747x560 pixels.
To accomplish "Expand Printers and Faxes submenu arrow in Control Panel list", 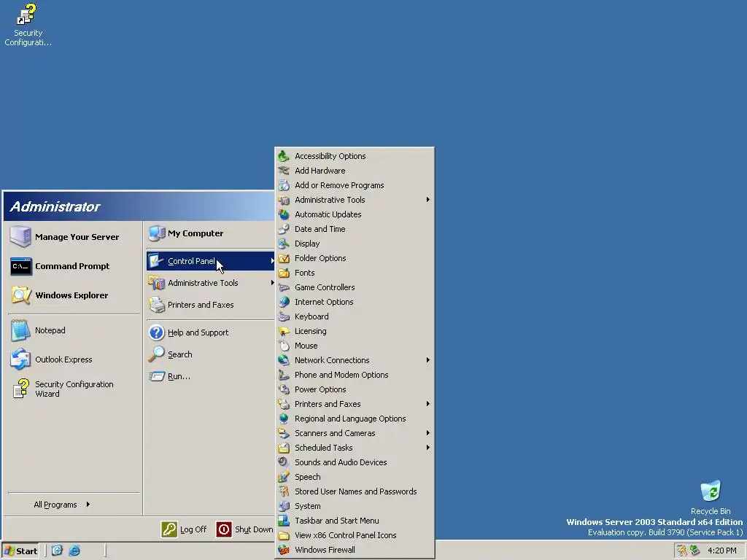I will coord(427,404).
